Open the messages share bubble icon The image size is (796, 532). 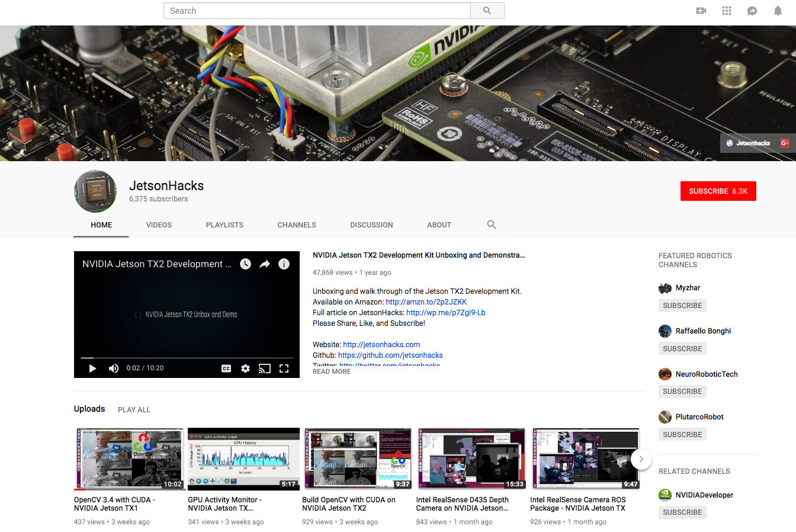752,11
